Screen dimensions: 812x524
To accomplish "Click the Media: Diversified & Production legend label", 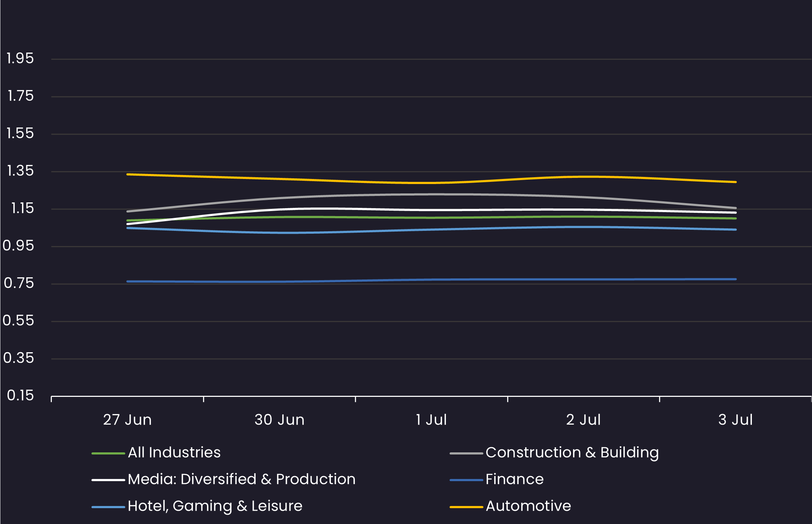I will pos(242,479).
